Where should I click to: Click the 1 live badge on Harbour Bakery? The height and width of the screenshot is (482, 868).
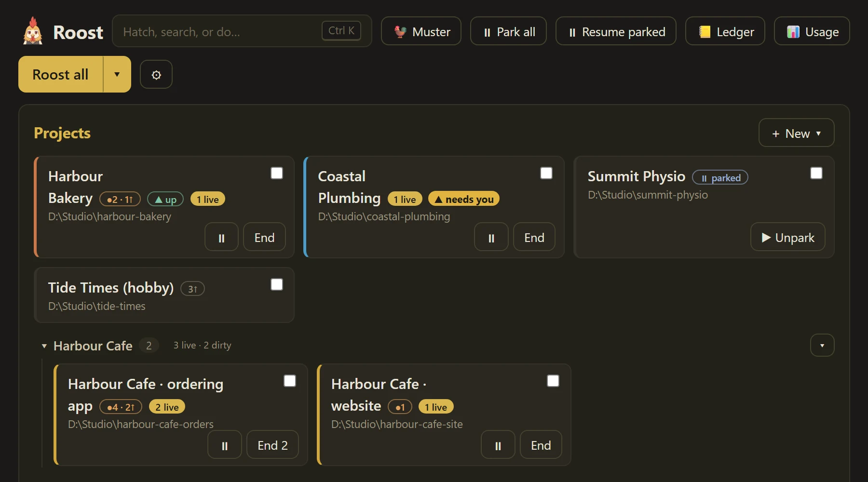[208, 199]
